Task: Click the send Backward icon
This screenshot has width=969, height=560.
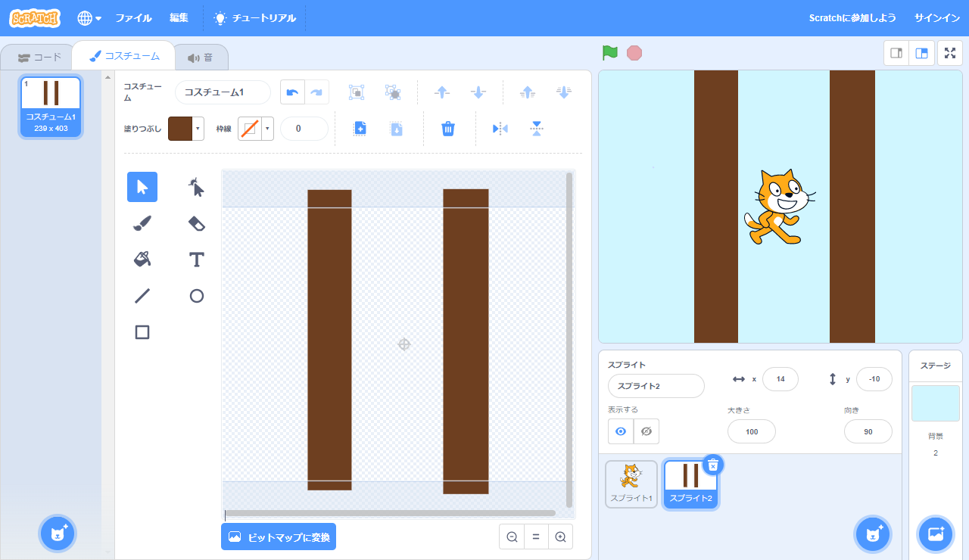Action: tap(478, 92)
